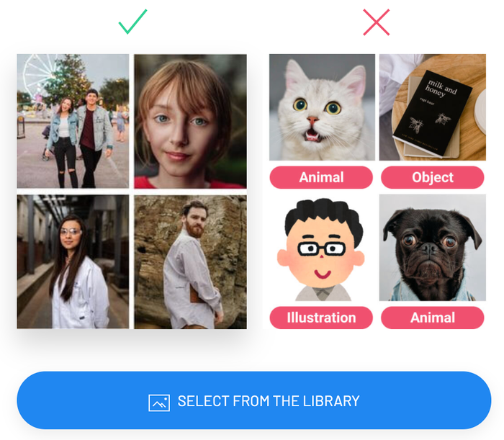The width and height of the screenshot is (504, 440).
Task: Click the cartoon character's black glasses
Action: coord(322,248)
